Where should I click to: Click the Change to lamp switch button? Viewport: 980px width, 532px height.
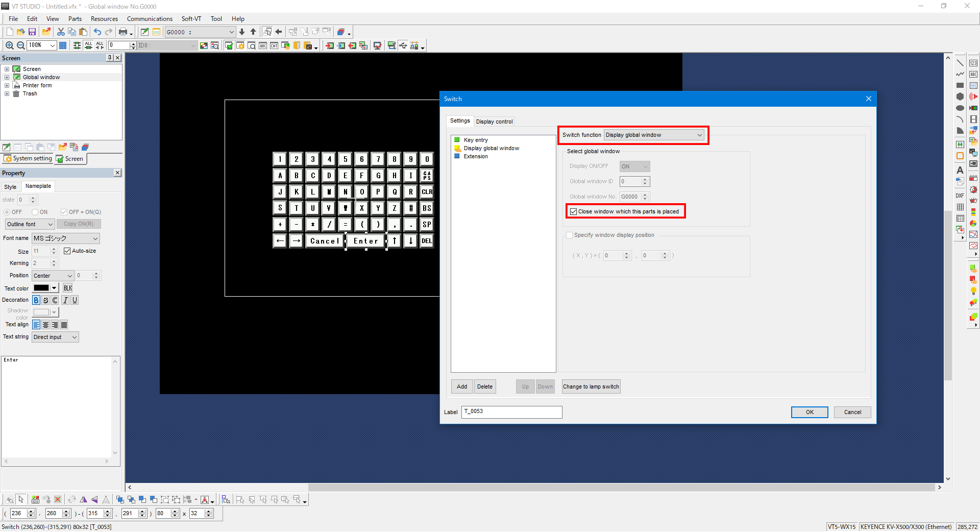click(x=591, y=386)
